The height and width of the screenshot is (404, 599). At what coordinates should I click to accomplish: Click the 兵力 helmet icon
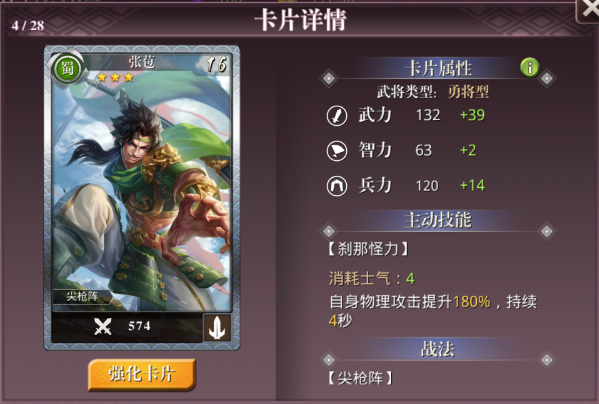coord(337,186)
